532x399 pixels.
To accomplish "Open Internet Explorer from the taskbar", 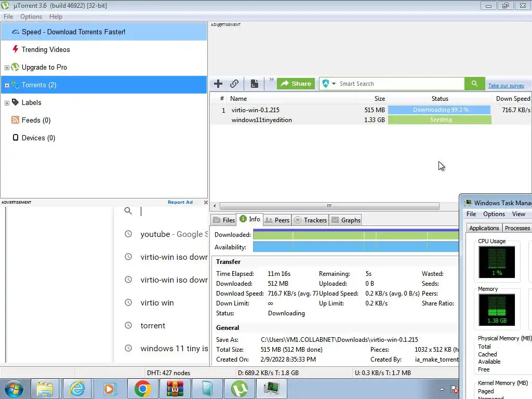I will tap(77, 389).
